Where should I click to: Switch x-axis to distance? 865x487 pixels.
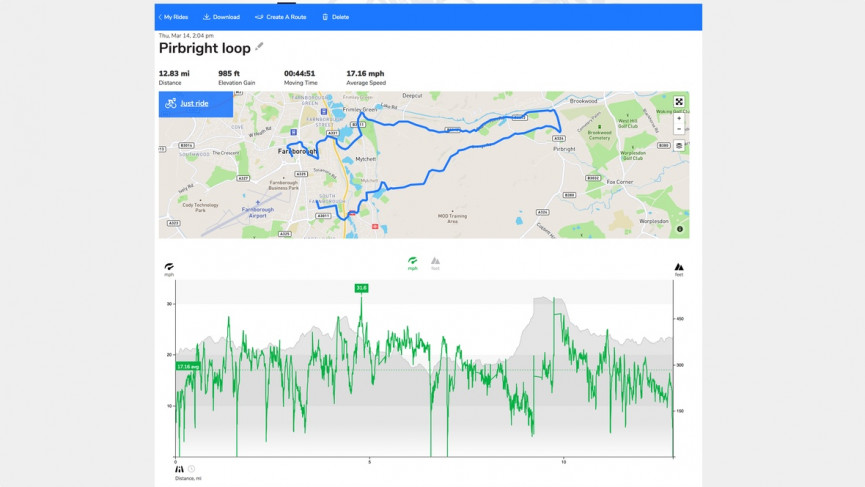(x=179, y=468)
